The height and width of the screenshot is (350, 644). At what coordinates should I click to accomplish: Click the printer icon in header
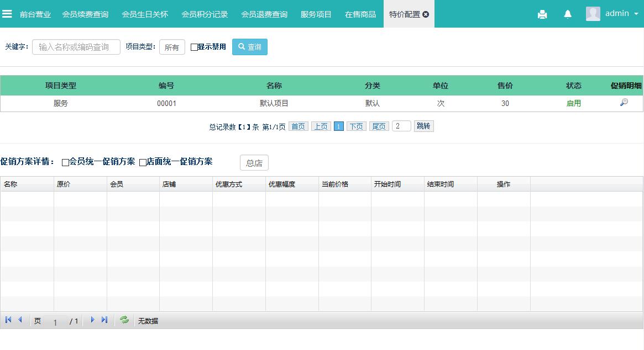coord(542,14)
